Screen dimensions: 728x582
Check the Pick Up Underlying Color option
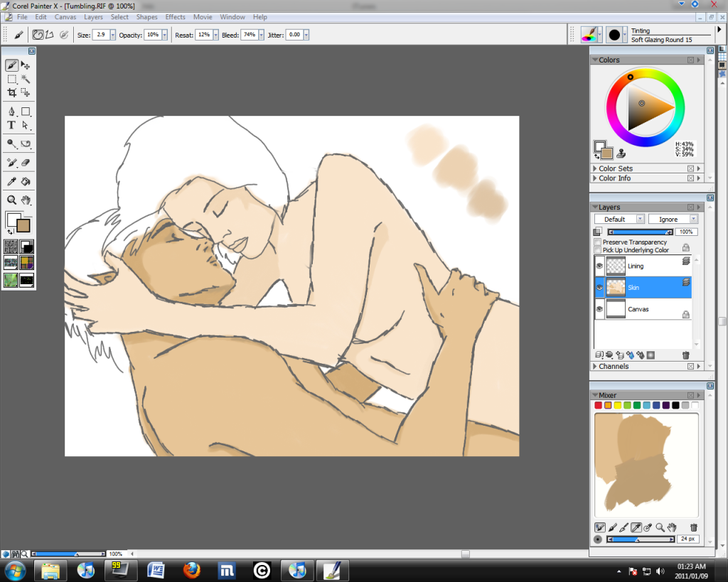[597, 250]
